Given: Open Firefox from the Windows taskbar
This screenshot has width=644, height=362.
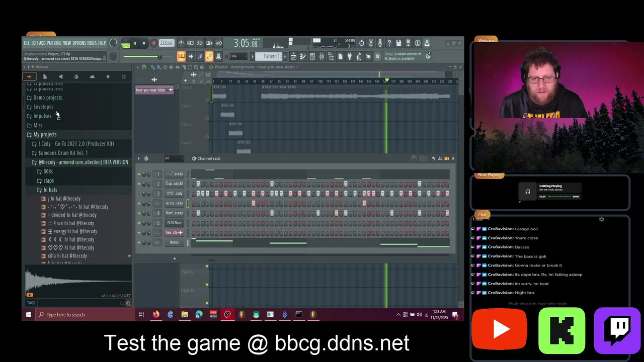Looking at the screenshot, I should point(156,315).
